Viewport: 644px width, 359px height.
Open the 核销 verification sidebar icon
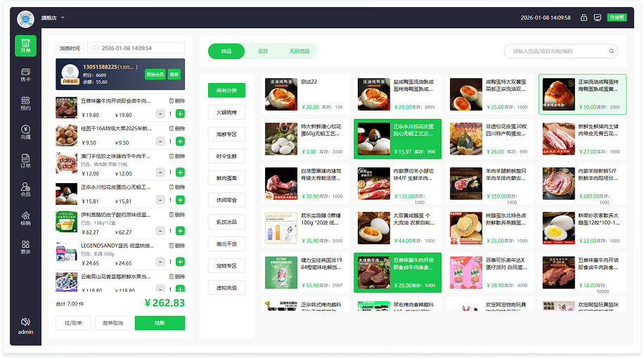click(25, 218)
